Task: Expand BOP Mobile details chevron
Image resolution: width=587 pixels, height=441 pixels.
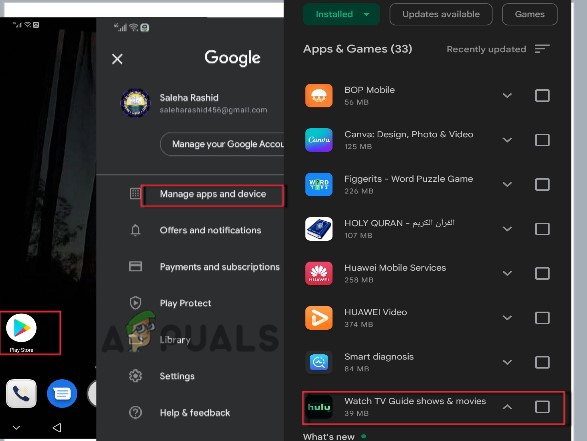Action: (x=507, y=95)
